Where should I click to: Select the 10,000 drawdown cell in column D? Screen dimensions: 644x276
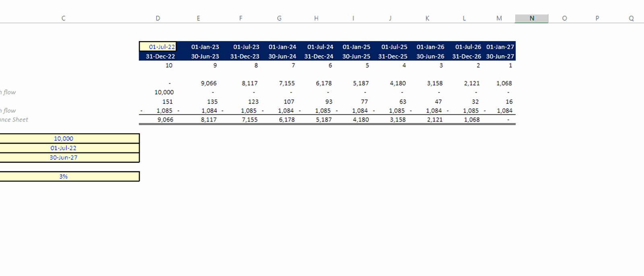[x=164, y=92]
